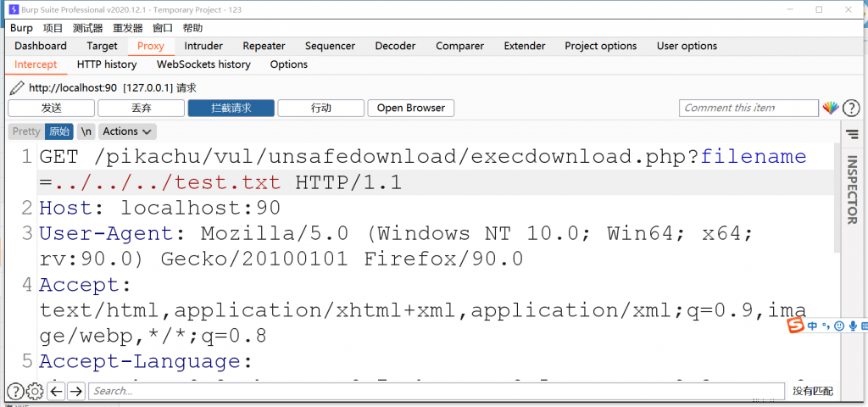This screenshot has height=407, width=868.
Task: Open the 测试器 menu
Action: coord(88,28)
